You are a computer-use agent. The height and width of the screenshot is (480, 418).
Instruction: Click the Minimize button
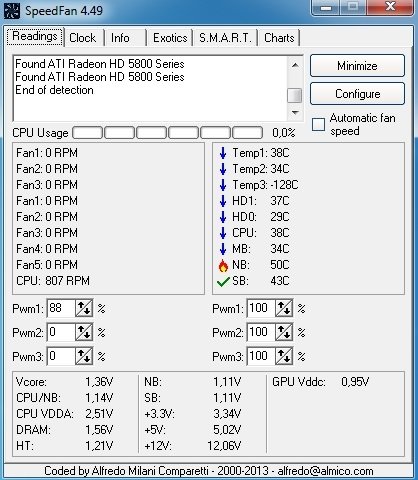[357, 66]
